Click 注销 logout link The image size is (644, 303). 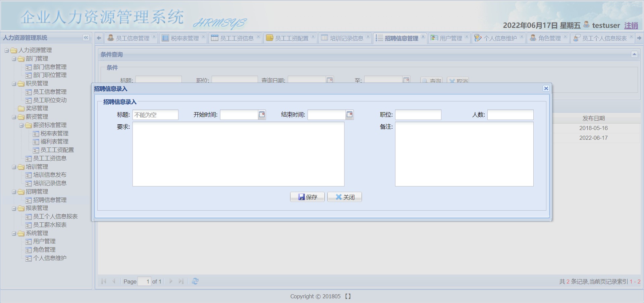click(631, 25)
